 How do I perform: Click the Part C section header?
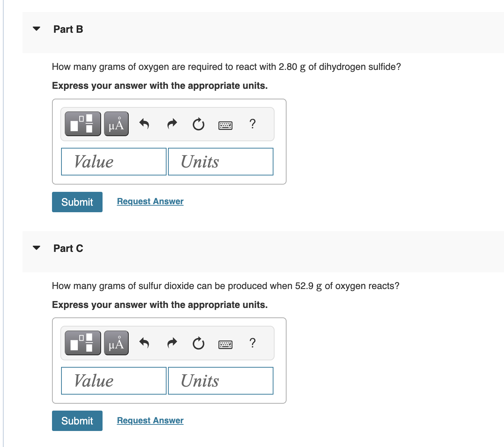(68, 248)
